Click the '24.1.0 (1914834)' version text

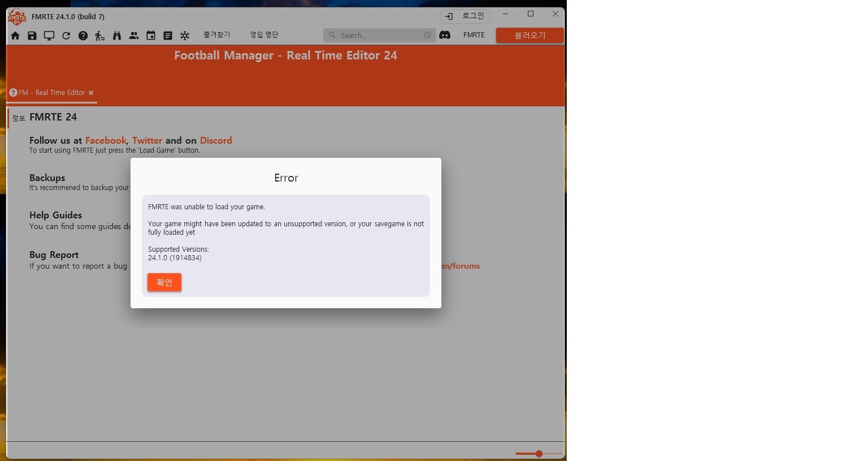[175, 258]
